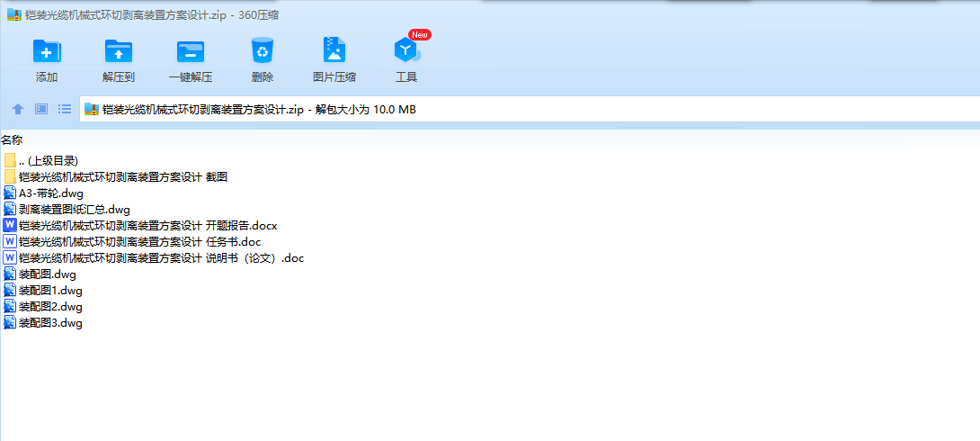Click the dwg icon of 装配图3.dwg
Screen dimensions: 980x441
[10, 323]
